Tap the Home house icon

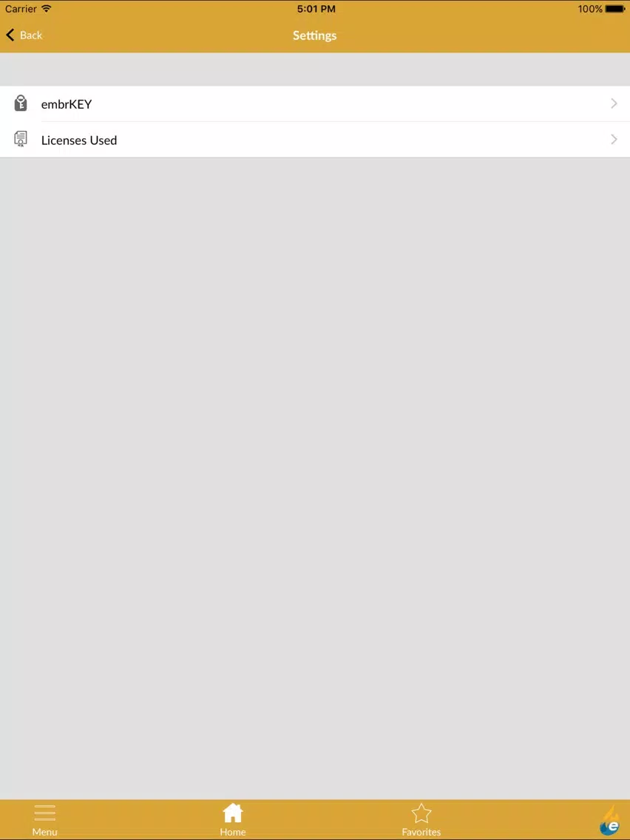232,813
